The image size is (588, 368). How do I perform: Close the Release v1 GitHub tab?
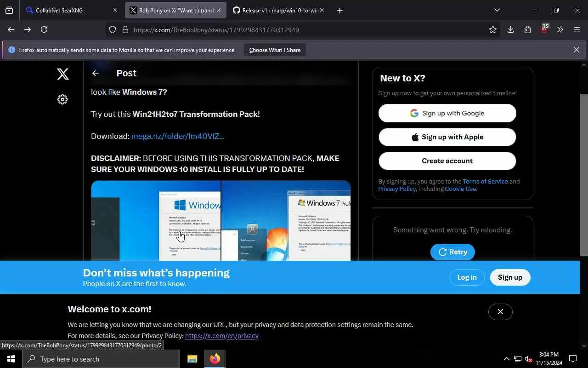coord(322,10)
